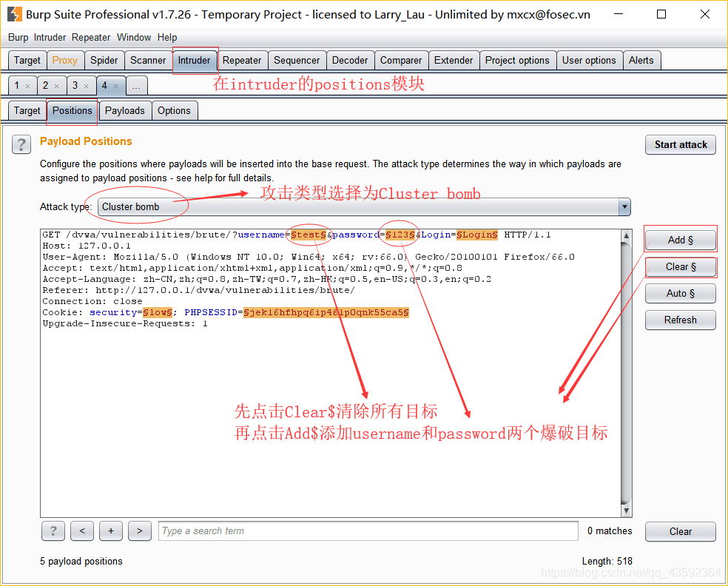
Task: Switch to the Scanner tab
Action: [148, 61]
